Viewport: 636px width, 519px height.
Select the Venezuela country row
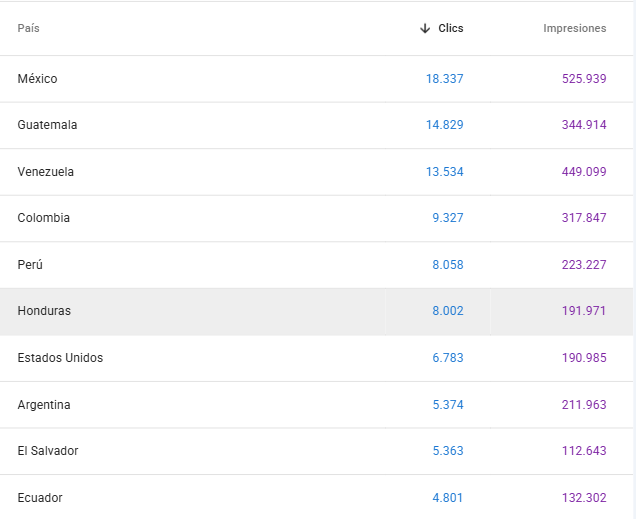tap(316, 172)
